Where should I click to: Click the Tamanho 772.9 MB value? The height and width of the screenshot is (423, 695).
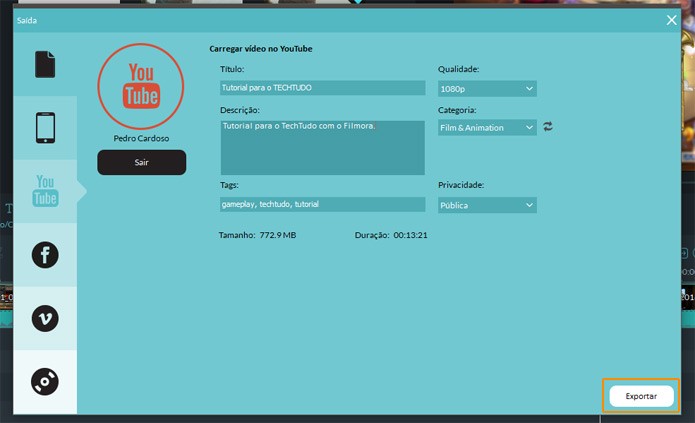pyautogui.click(x=277, y=235)
